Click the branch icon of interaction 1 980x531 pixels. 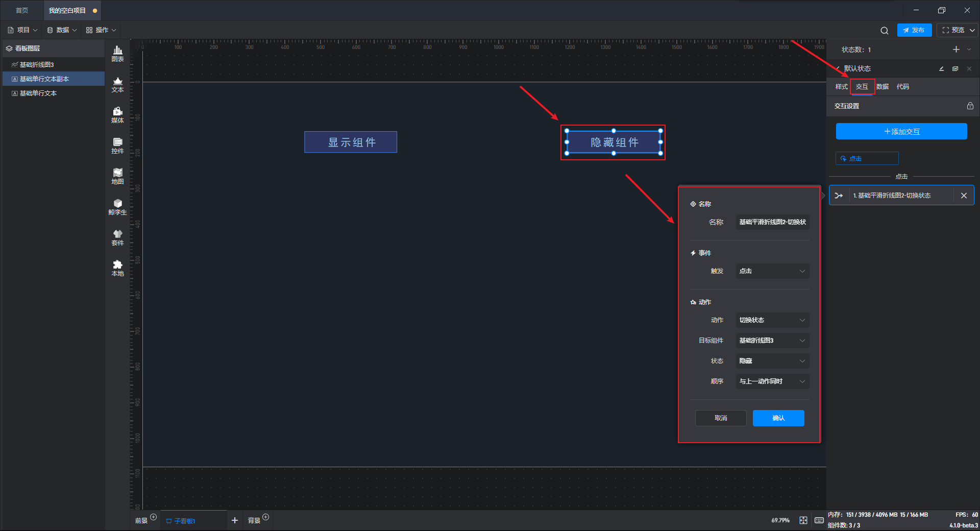[839, 196]
